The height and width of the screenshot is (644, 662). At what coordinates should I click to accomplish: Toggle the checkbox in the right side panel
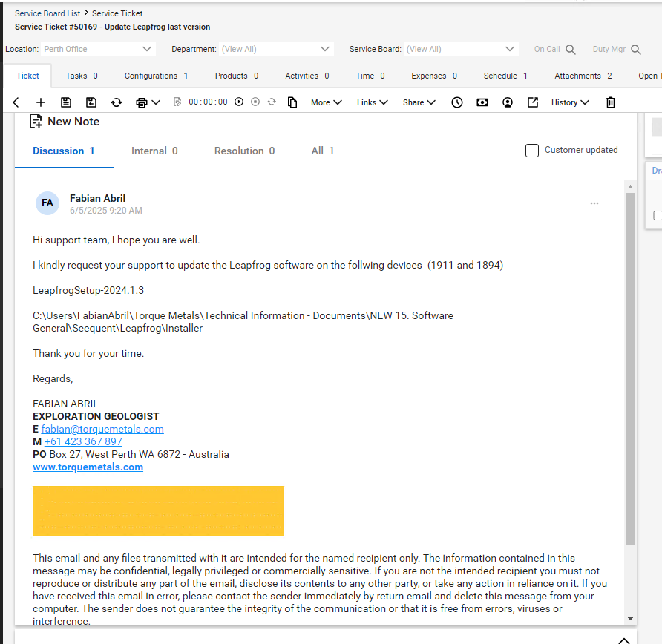pyautogui.click(x=658, y=216)
